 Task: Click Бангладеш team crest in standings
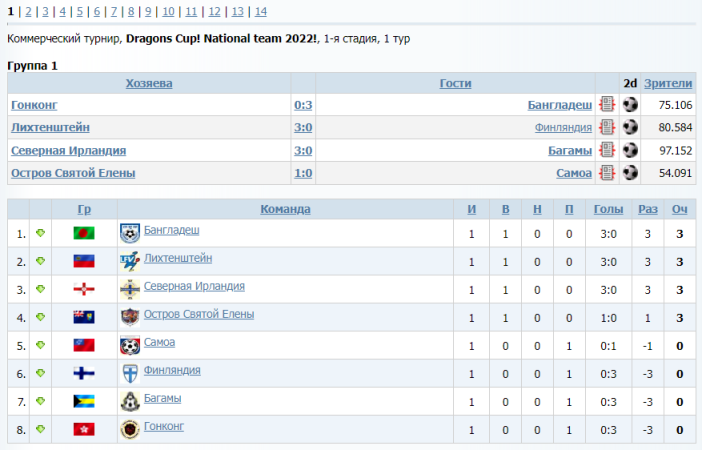(x=129, y=233)
